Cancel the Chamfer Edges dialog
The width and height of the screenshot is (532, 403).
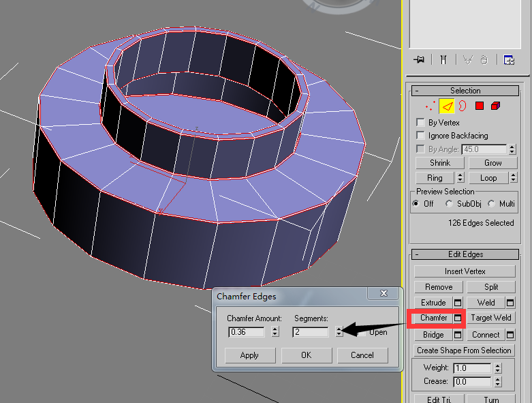362,355
